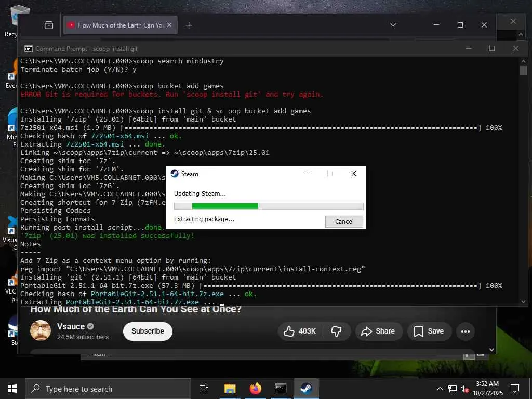This screenshot has width=532, height=399.
Task: Dislike the YouTube video
Action: tap(337, 331)
